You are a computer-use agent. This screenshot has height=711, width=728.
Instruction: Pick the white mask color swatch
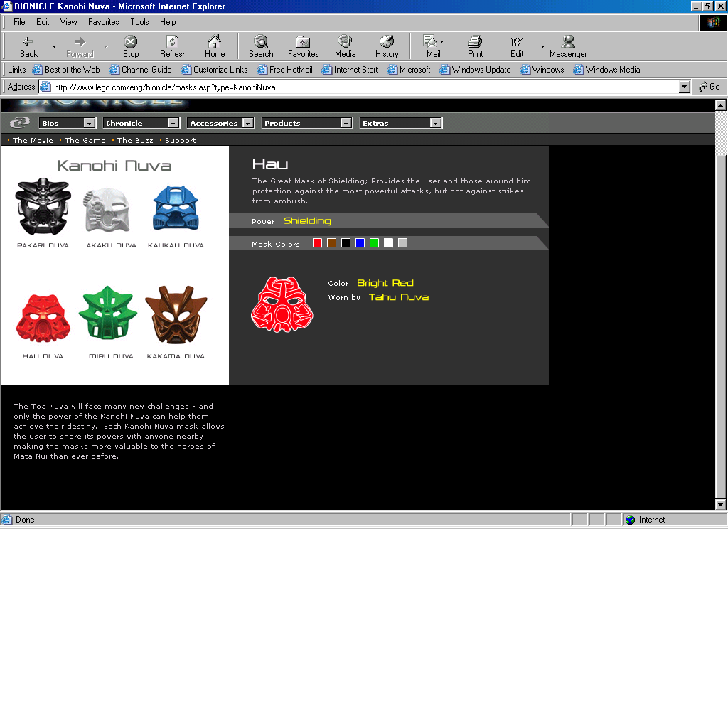389,243
